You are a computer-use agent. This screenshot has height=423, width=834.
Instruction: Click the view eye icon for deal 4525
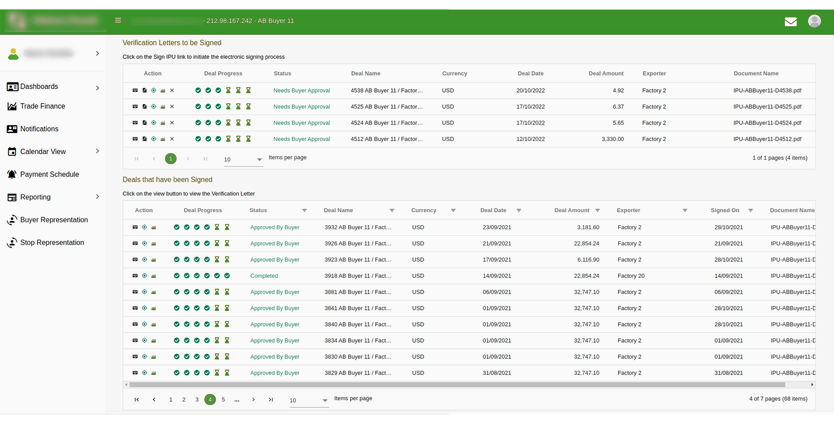pos(153,106)
